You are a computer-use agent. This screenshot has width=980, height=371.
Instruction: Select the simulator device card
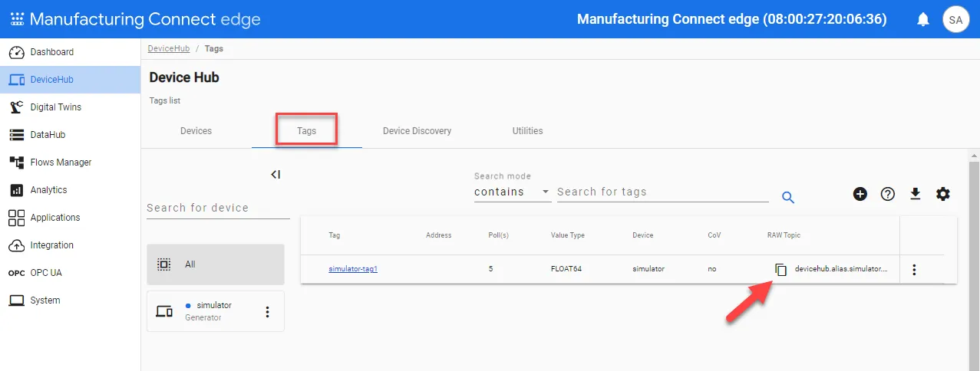click(216, 311)
